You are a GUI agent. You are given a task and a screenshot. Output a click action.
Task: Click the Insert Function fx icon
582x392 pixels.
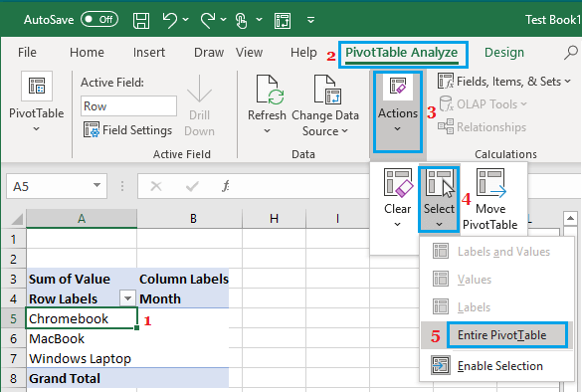[225, 186]
